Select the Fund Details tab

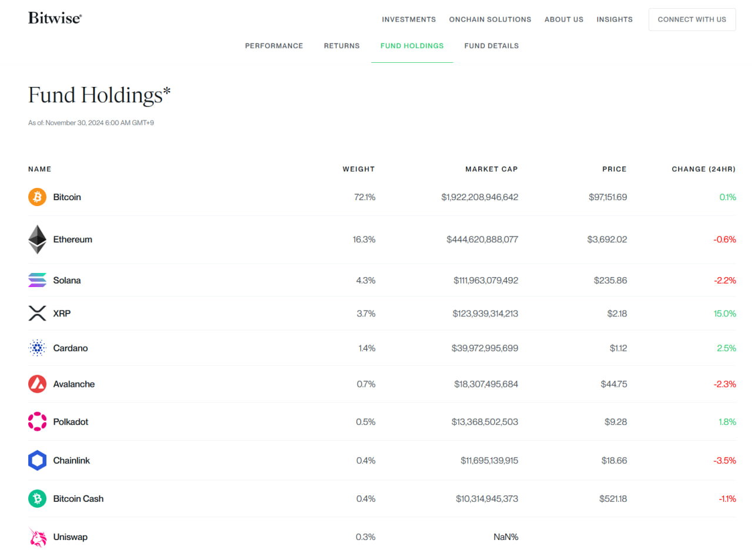click(x=491, y=46)
